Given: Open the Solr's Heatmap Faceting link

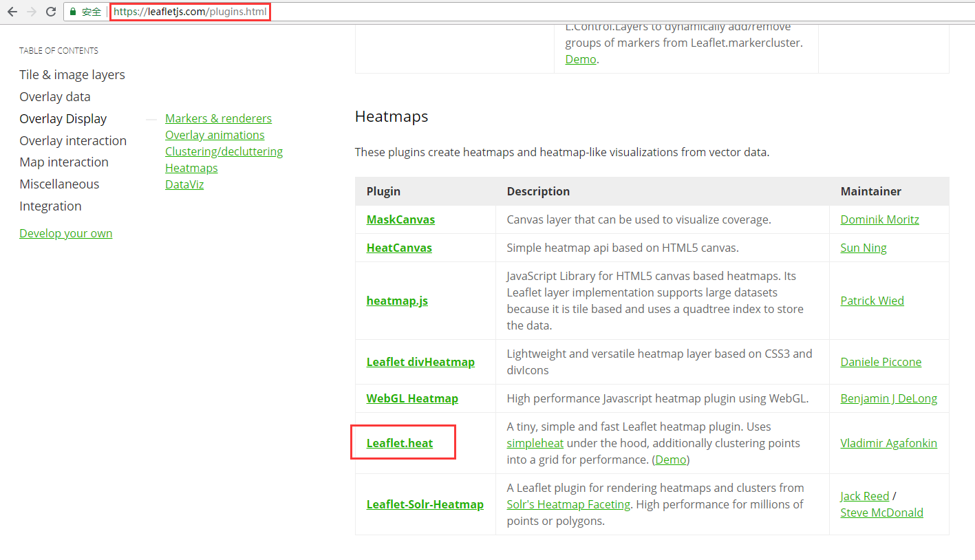Looking at the screenshot, I should point(569,504).
